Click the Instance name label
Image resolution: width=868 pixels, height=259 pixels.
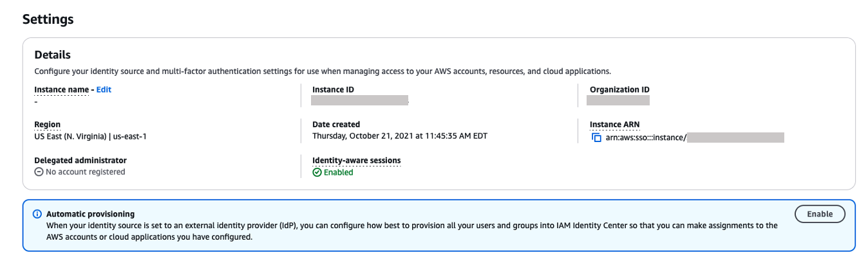(61, 90)
